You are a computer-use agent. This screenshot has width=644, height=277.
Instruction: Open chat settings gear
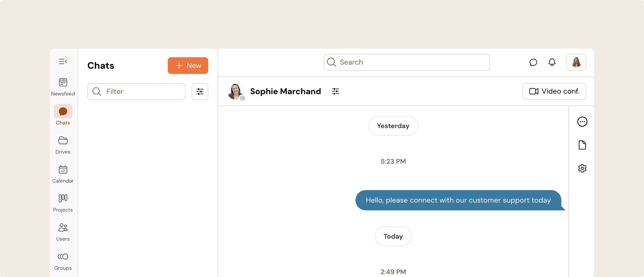[582, 168]
